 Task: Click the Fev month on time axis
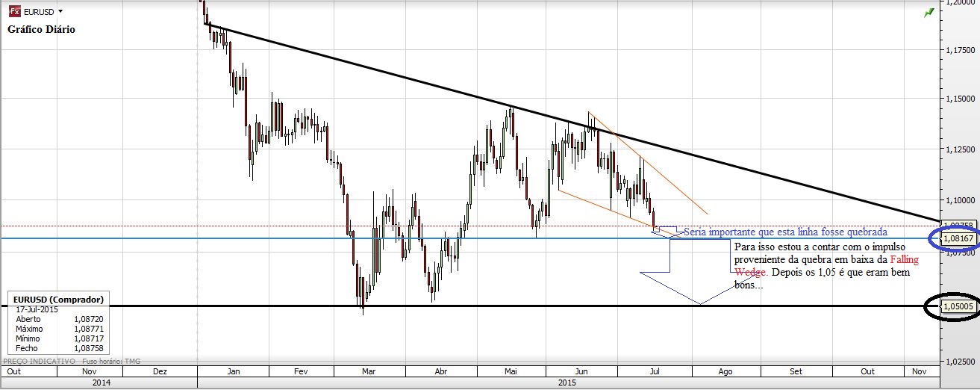click(302, 371)
